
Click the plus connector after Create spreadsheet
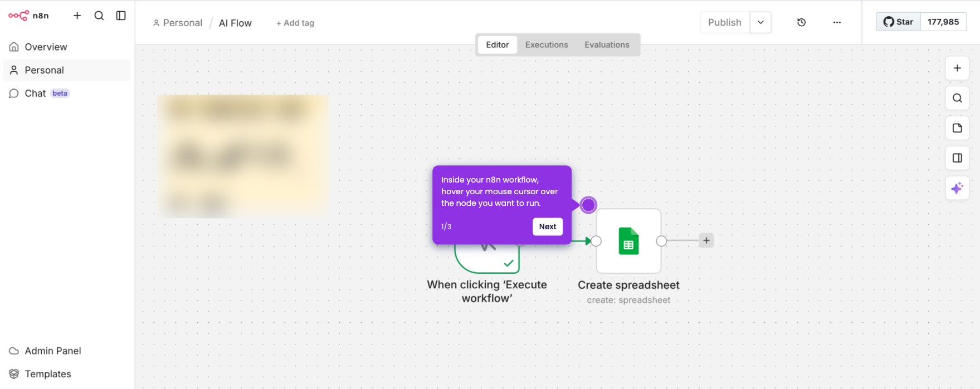[x=706, y=240]
